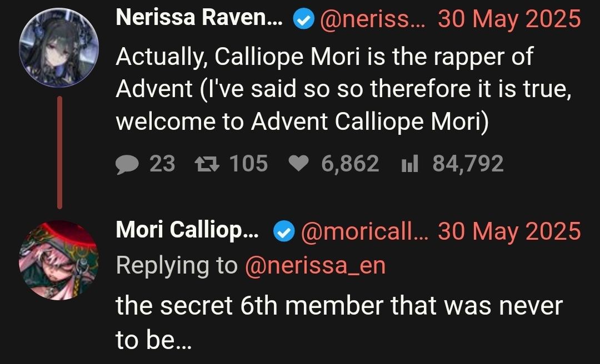The height and width of the screenshot is (364, 600).
Task: Click the 84,792 views count
Action: (x=468, y=164)
